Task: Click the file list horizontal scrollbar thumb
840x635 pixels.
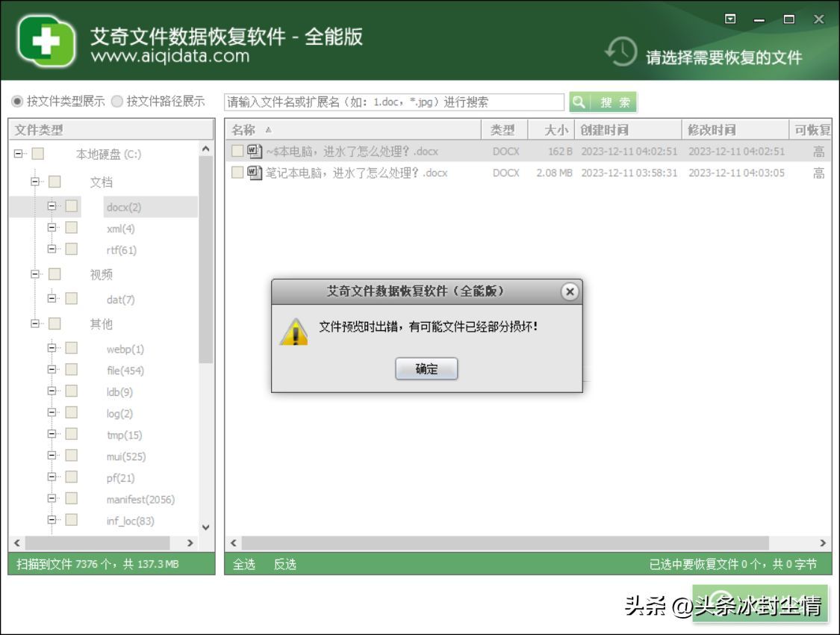Action: pyautogui.click(x=505, y=543)
